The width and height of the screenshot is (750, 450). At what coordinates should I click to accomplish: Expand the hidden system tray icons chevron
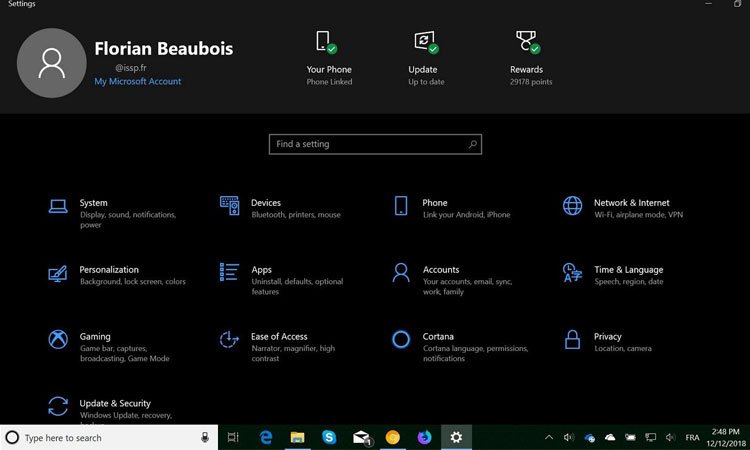pos(549,437)
